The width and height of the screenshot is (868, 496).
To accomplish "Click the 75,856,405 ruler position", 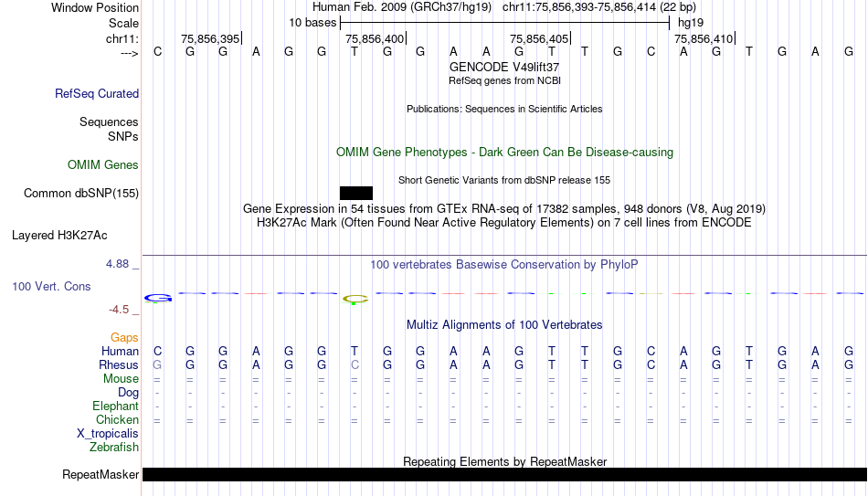I will (539, 38).
